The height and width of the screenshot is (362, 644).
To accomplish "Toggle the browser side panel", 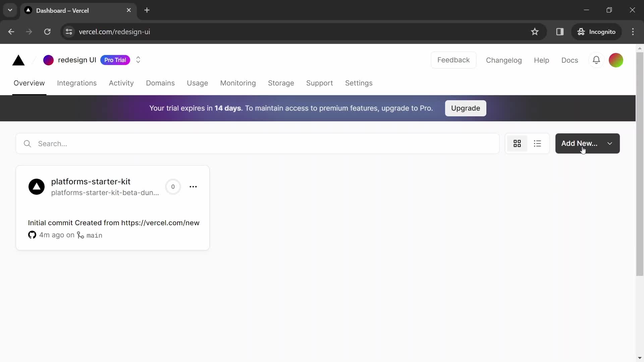I will pyautogui.click(x=560, y=32).
